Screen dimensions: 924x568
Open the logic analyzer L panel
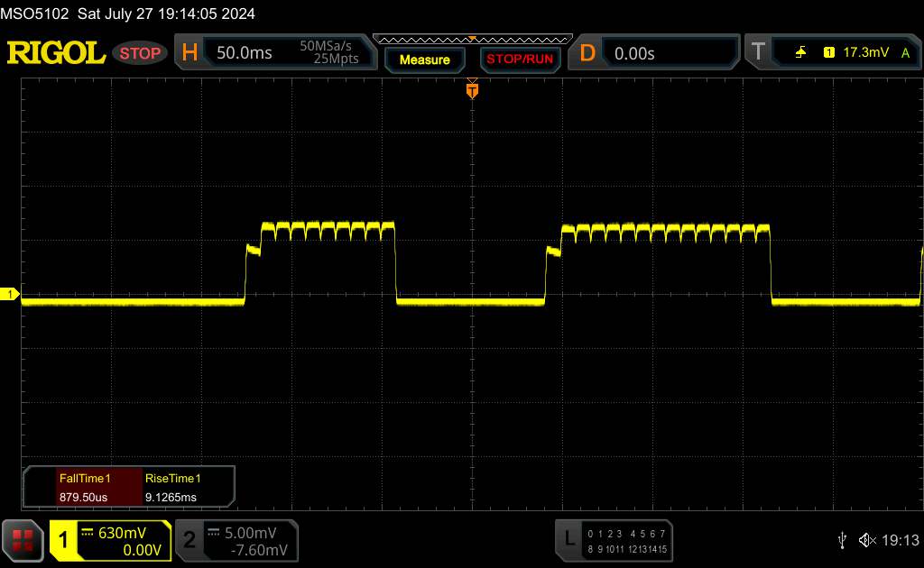(x=569, y=538)
